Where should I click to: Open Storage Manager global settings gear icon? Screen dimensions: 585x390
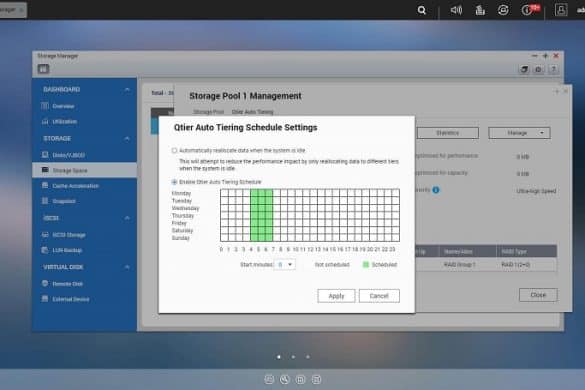tap(538, 69)
